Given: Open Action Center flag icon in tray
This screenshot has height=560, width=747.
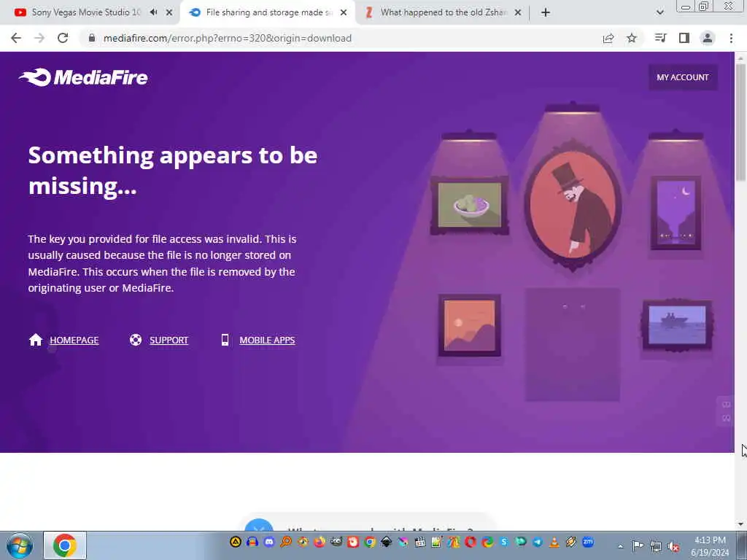Looking at the screenshot, I should (x=638, y=545).
